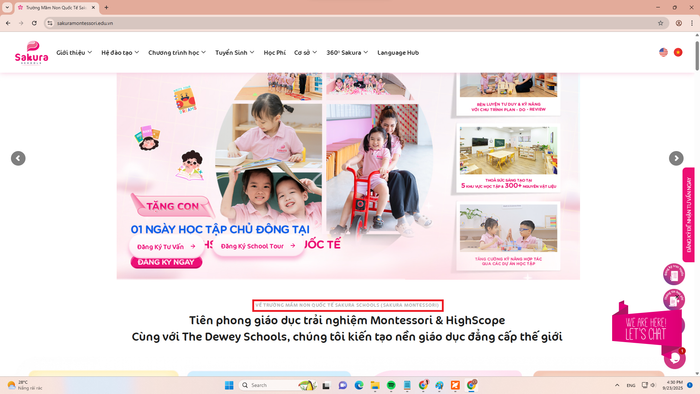Click the Sakura Schools logo
This screenshot has height=394, width=700.
pyautogui.click(x=31, y=53)
